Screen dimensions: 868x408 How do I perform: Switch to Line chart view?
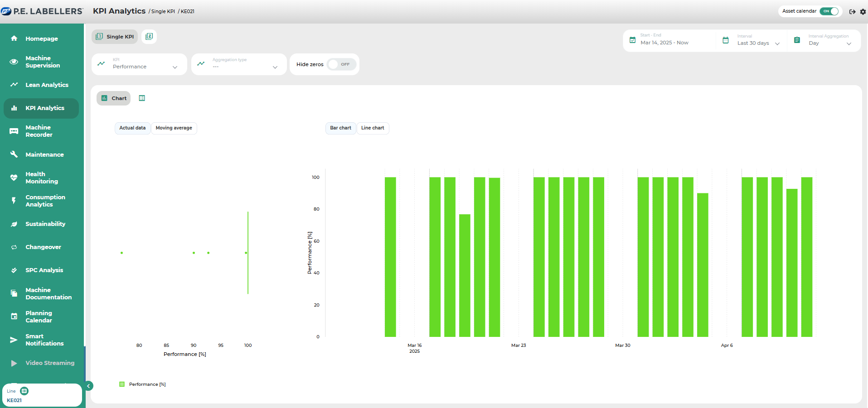[373, 128]
